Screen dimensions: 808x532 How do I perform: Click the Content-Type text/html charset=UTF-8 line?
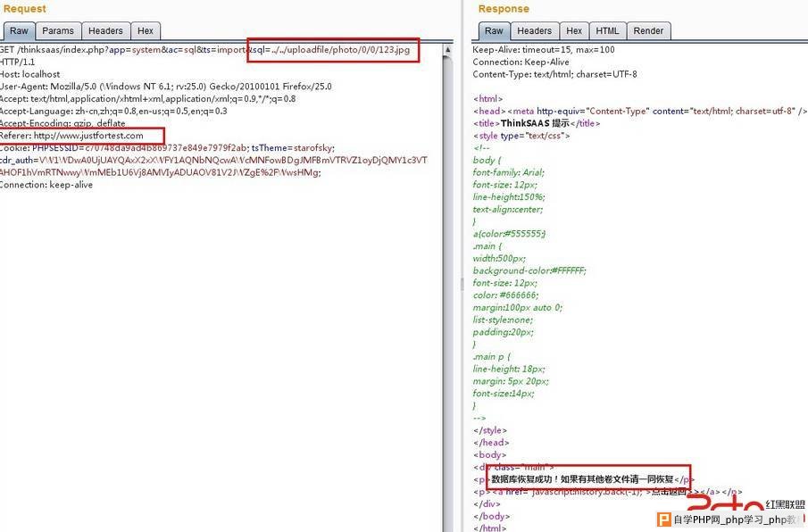[x=555, y=74]
